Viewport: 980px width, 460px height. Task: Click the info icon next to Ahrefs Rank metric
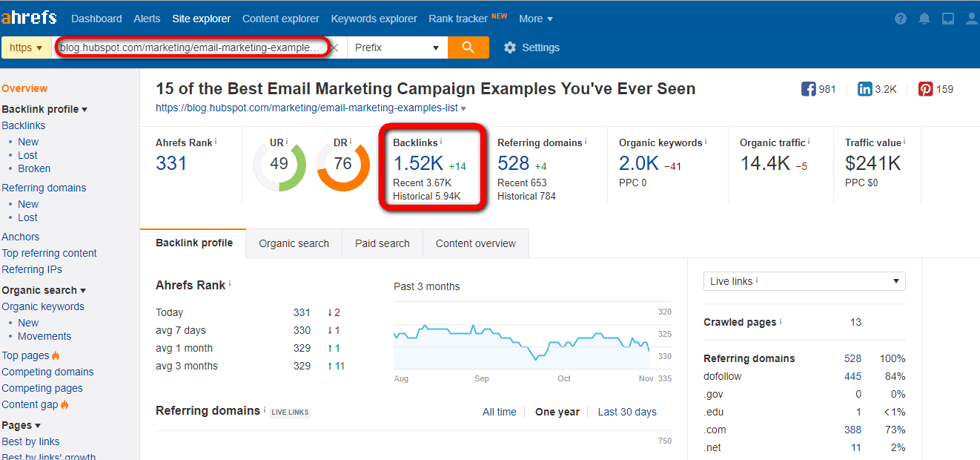pyautogui.click(x=216, y=141)
